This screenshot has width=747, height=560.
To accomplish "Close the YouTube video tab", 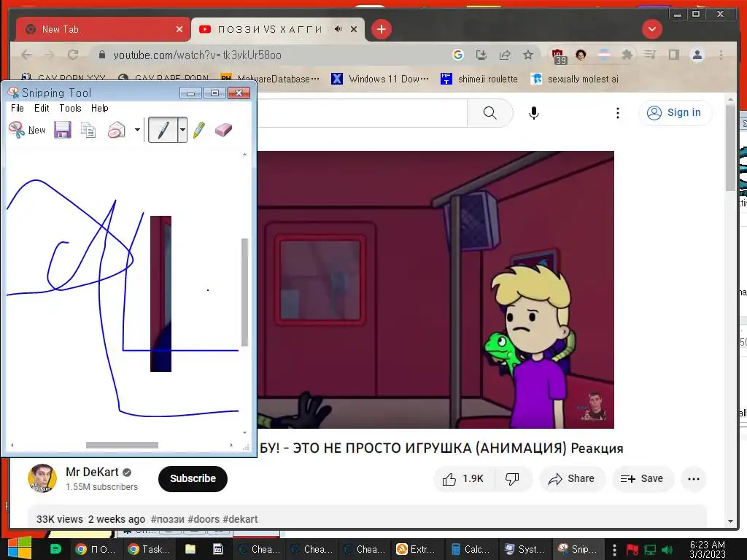I will (354, 29).
